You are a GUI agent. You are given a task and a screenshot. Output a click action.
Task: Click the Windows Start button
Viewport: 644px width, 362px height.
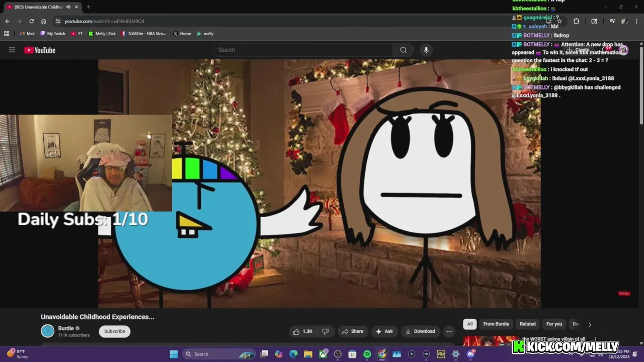[x=174, y=354]
